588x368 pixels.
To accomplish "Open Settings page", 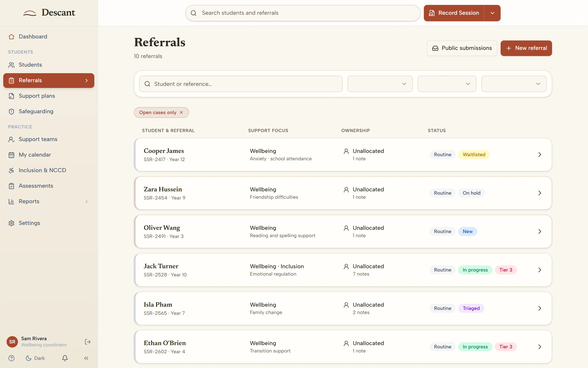I will coord(49,223).
